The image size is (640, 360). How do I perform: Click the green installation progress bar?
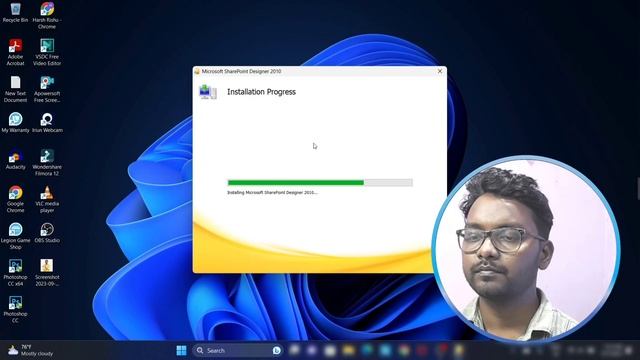pyautogui.click(x=320, y=182)
